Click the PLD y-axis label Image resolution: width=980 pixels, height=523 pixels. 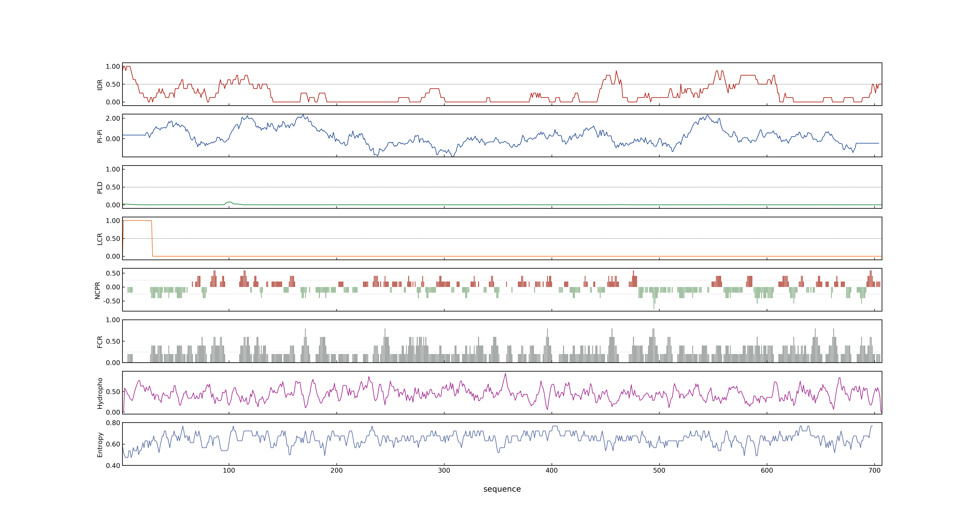pos(100,187)
